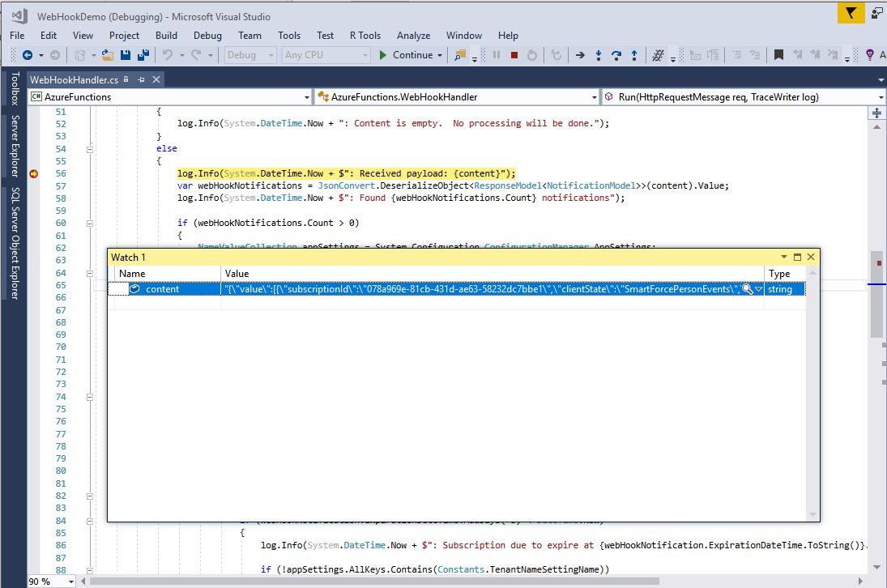Collapse the code block at line 74
Image resolution: width=887 pixels, height=588 pixels.
[x=89, y=397]
